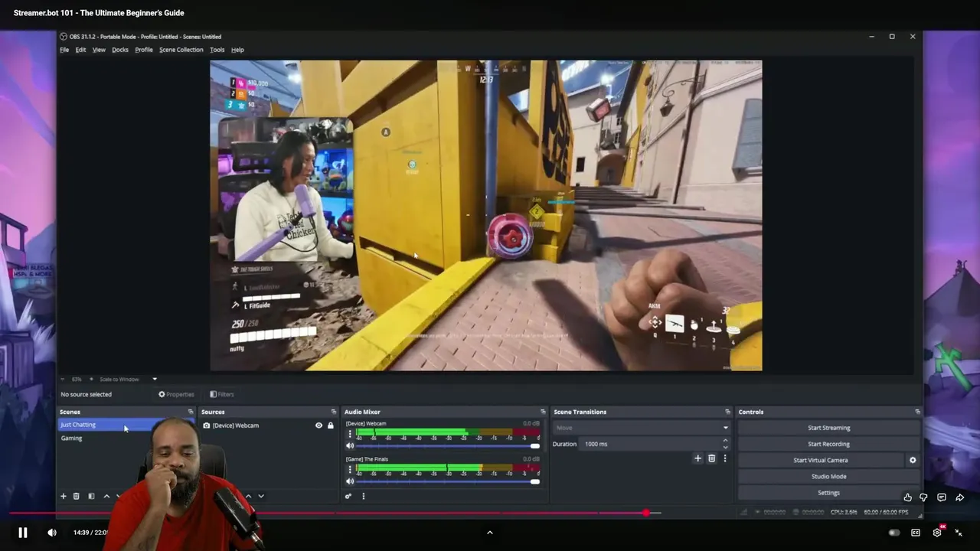The image size is (980, 551).
Task: Exit fullscreen mode in the video player
Action: click(x=959, y=533)
